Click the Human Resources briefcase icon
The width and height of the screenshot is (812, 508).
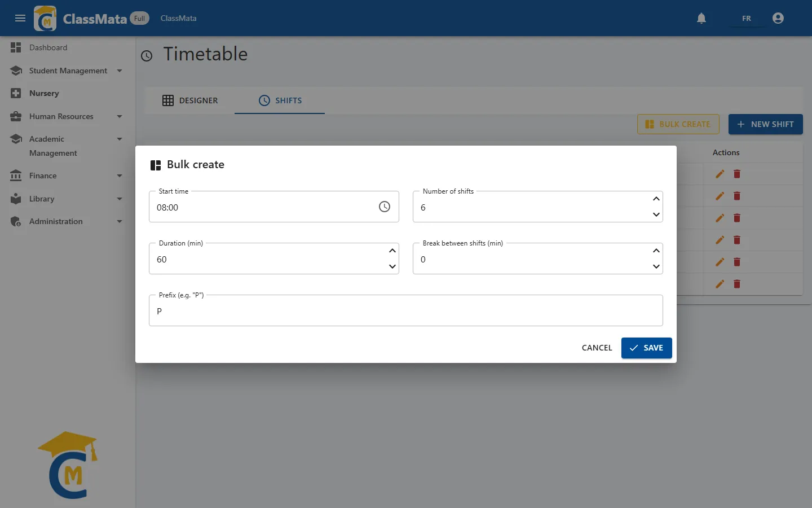[16, 116]
